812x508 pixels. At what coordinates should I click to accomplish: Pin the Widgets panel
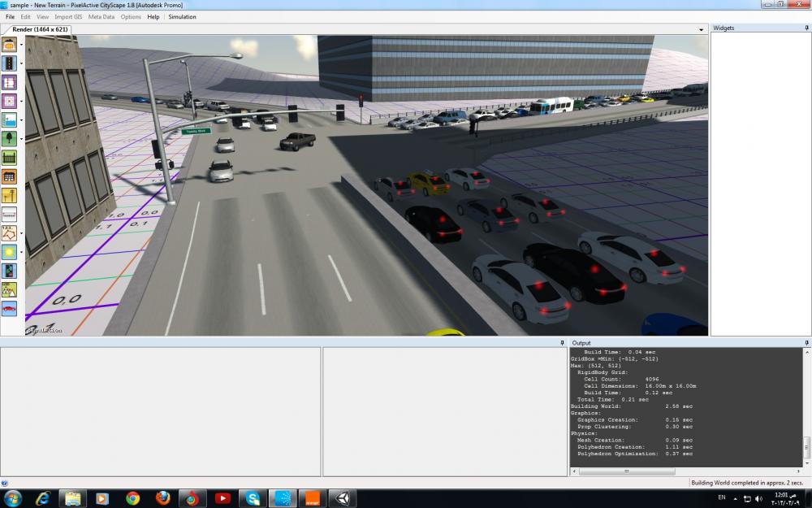pyautogui.click(x=807, y=28)
